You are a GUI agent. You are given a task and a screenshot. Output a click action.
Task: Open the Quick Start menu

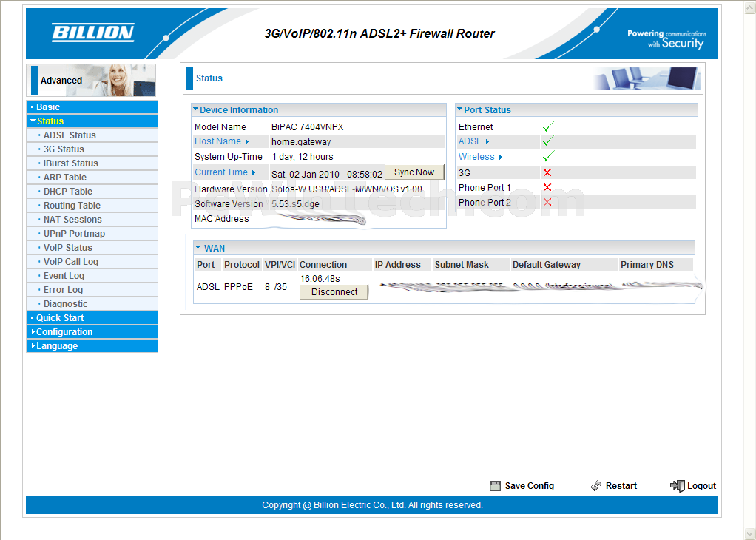coord(92,318)
